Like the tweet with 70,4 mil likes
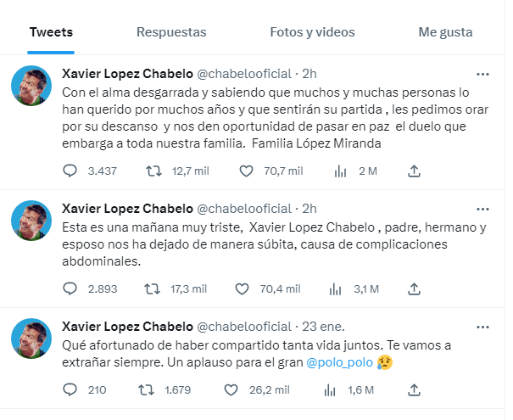Image resolution: width=513 pixels, height=420 pixels. tap(247, 288)
